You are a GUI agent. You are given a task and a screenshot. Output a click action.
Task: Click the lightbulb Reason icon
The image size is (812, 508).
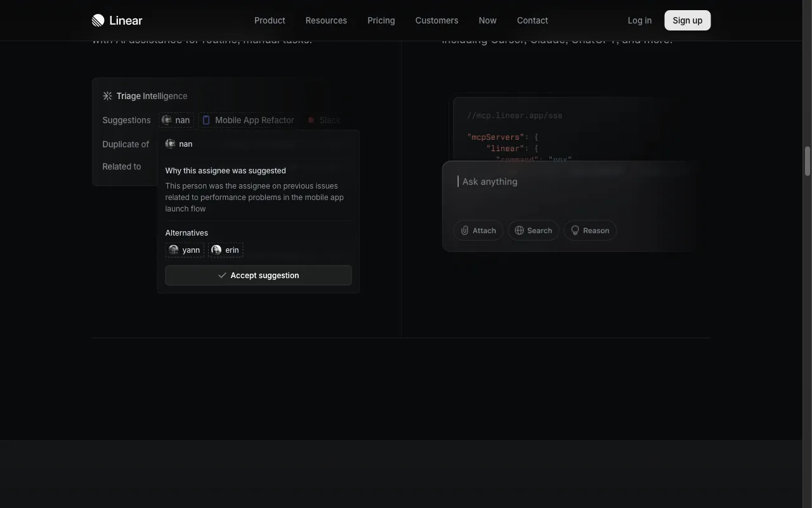(x=575, y=231)
